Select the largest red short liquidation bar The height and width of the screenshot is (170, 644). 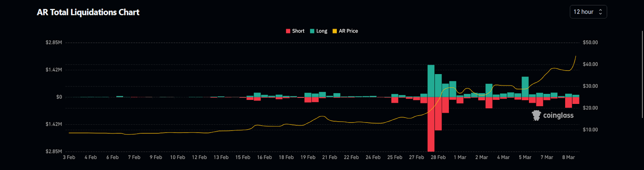coord(431,124)
